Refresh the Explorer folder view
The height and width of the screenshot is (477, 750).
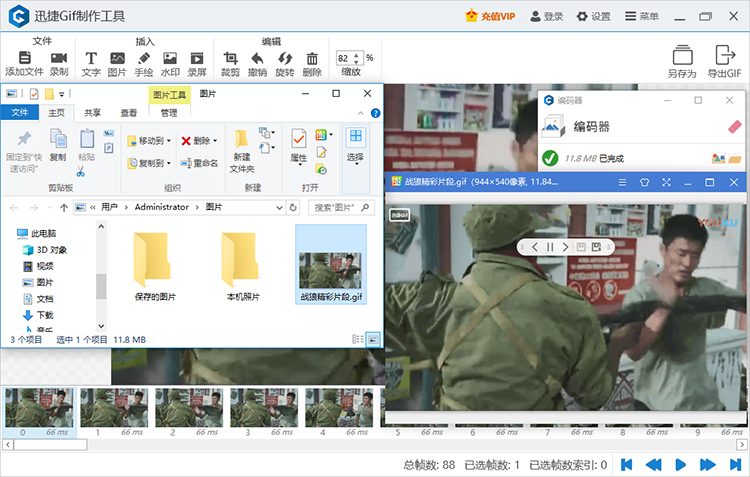click(293, 207)
